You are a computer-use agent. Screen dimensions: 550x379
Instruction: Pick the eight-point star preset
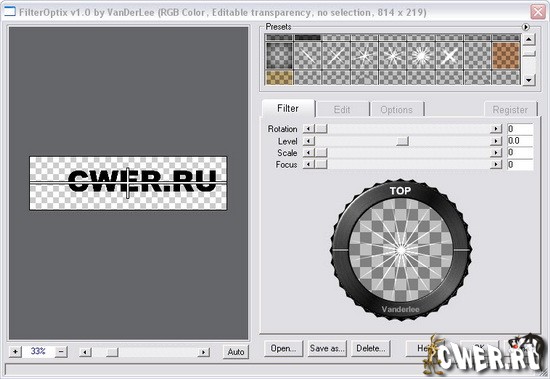pos(393,55)
